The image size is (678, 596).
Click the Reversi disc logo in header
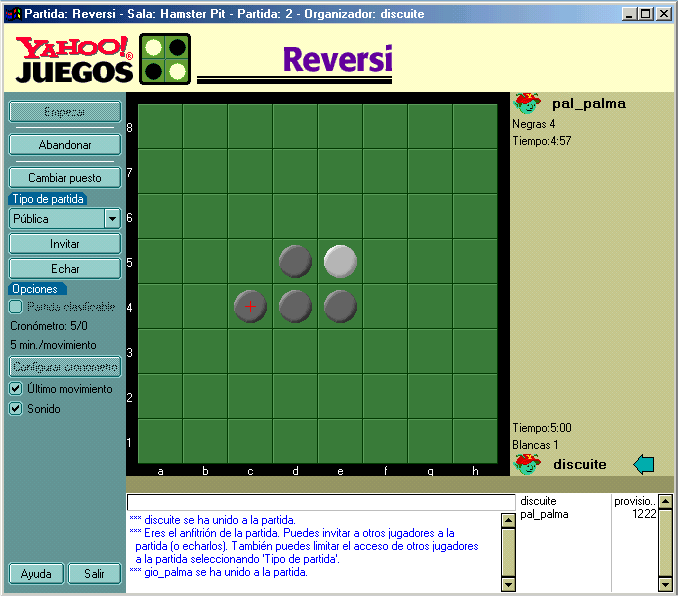pyautogui.click(x=164, y=60)
